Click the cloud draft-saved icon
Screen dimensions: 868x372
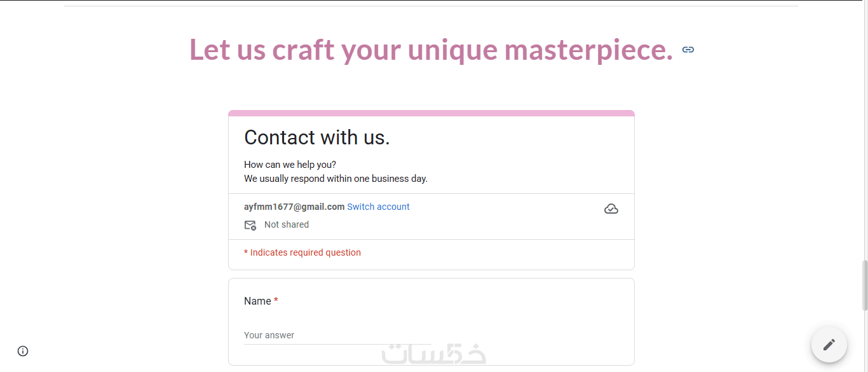tap(611, 209)
